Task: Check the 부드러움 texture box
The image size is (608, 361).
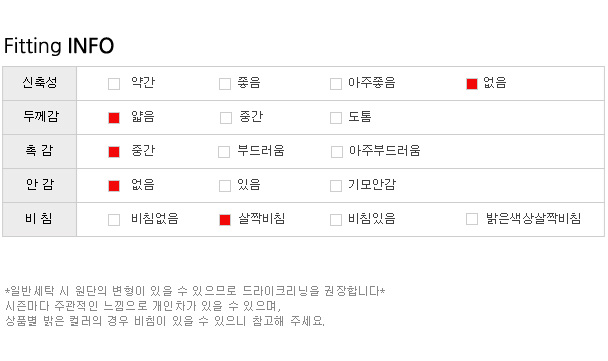Action: click(224, 152)
